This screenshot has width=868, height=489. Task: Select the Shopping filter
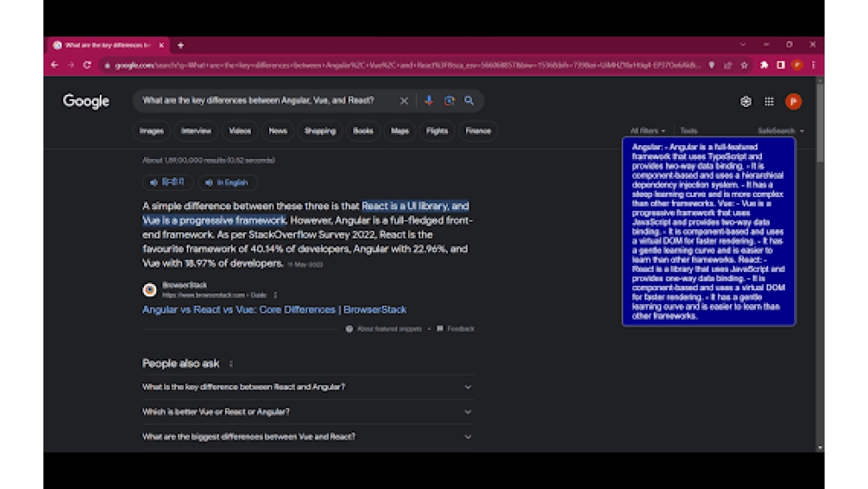click(320, 131)
